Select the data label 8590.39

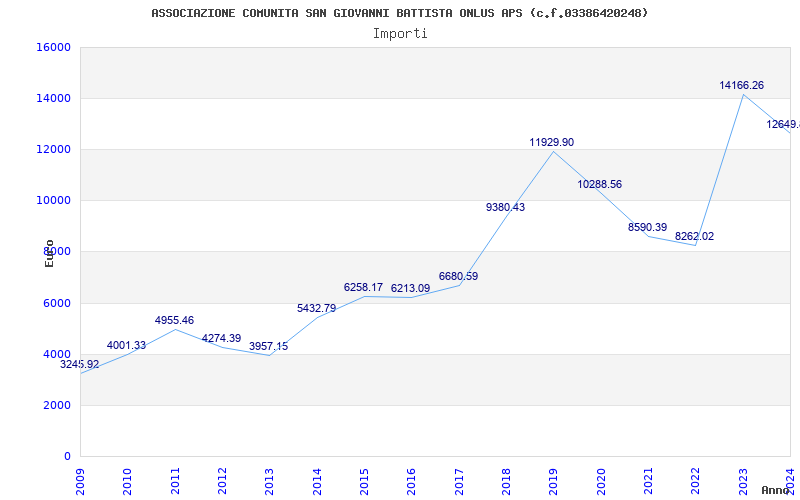tap(647, 228)
